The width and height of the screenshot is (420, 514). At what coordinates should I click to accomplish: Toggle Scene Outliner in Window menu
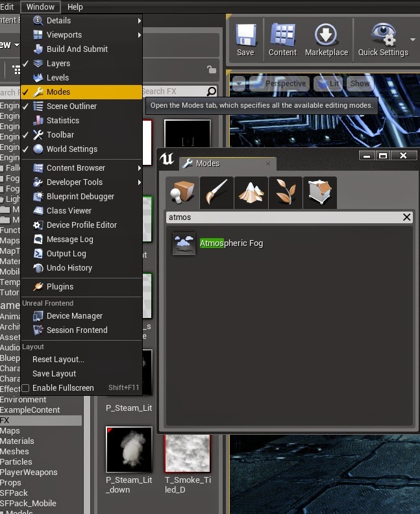pos(81,106)
